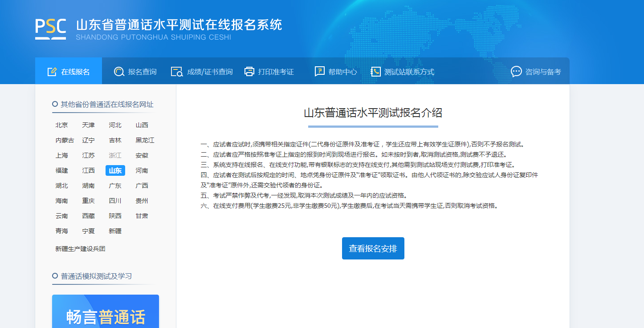
Task: Click the phone icon beside 测试站联系方式
Action: [x=375, y=72]
